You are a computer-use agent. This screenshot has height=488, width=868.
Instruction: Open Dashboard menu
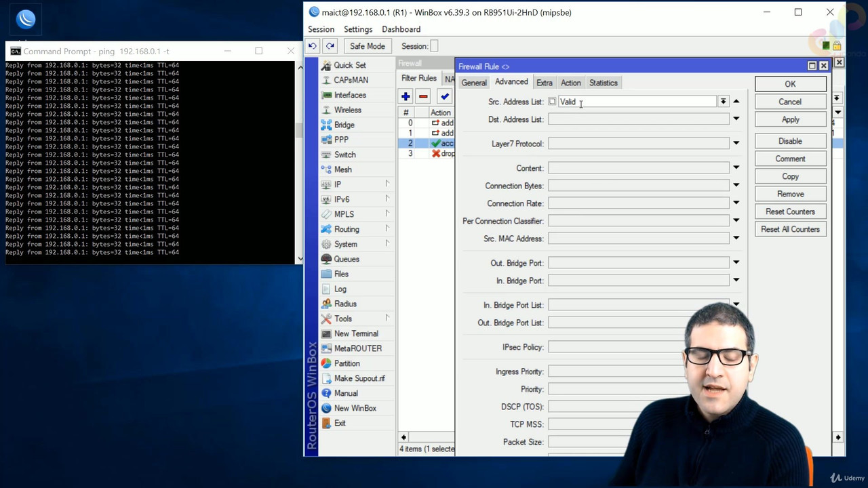click(x=401, y=29)
